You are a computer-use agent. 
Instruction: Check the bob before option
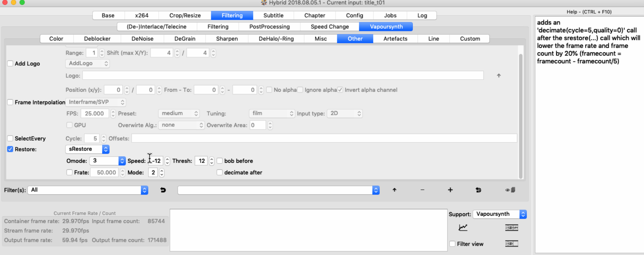(x=220, y=161)
